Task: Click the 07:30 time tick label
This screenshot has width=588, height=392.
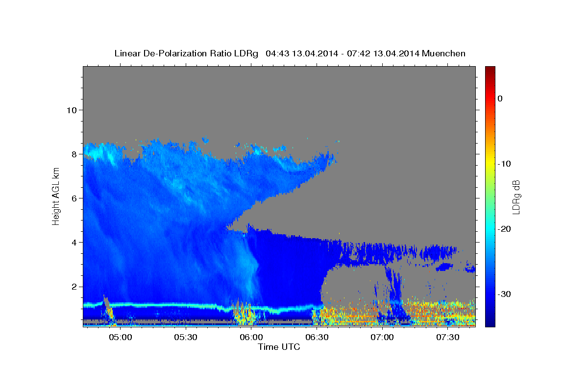Action: pyautogui.click(x=448, y=337)
